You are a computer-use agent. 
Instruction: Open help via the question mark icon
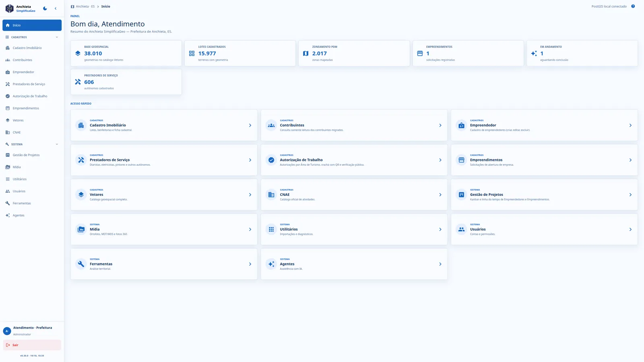click(633, 6)
